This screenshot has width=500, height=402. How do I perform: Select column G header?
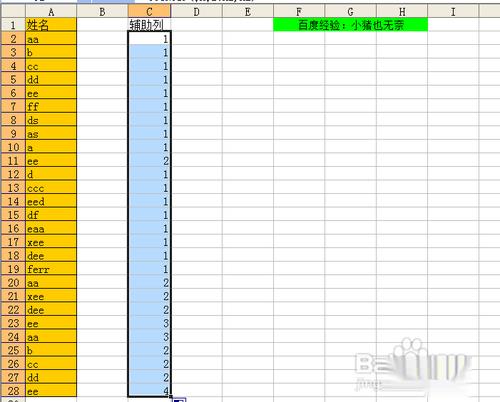tap(350, 12)
